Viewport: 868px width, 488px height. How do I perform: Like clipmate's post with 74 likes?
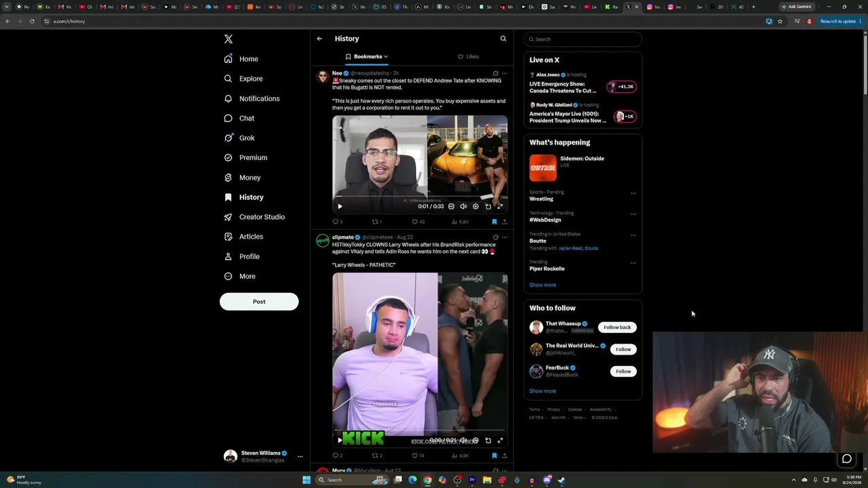click(x=418, y=455)
